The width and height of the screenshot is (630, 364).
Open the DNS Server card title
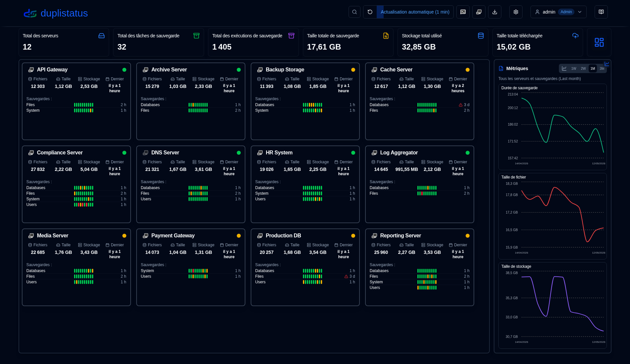(165, 153)
